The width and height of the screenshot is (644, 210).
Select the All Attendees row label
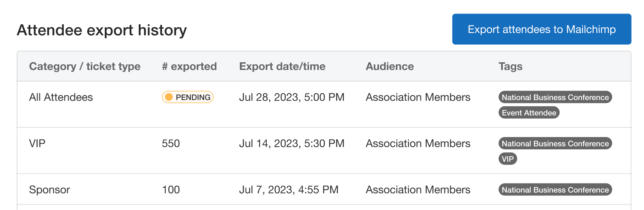point(61,97)
